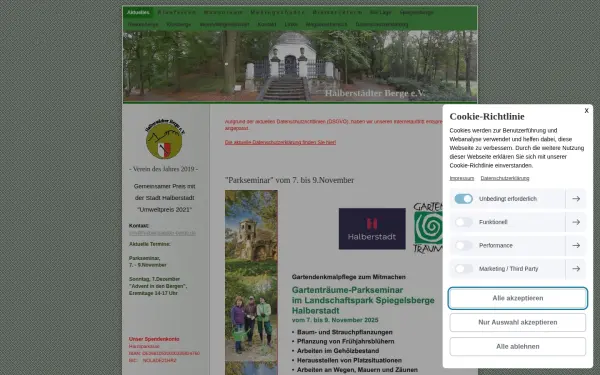Click the 'Umweltpreis 2021' text
This screenshot has width=600, height=375.
[x=165, y=210]
